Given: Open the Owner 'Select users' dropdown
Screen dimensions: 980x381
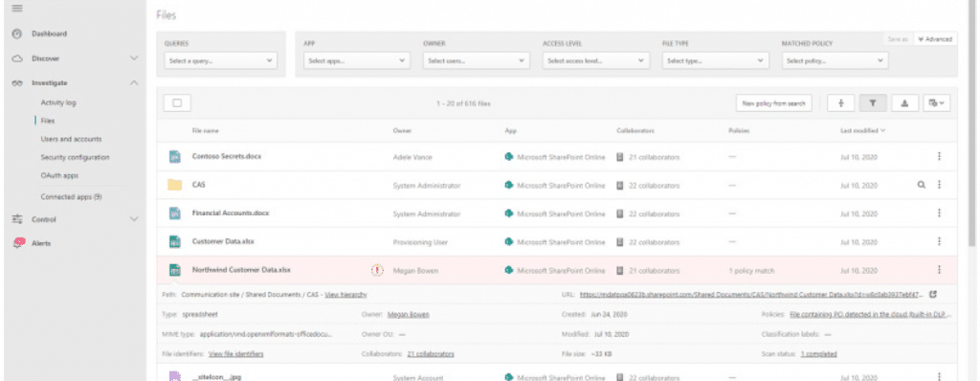Looking at the screenshot, I should 477,60.
